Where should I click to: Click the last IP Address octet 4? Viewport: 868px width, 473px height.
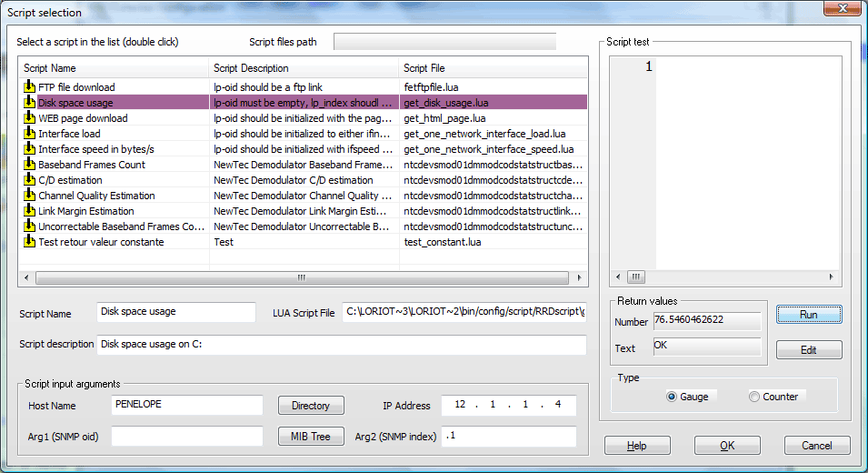pos(558,404)
